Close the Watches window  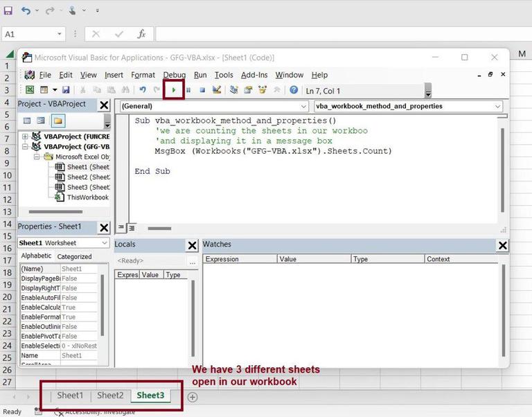tap(502, 245)
